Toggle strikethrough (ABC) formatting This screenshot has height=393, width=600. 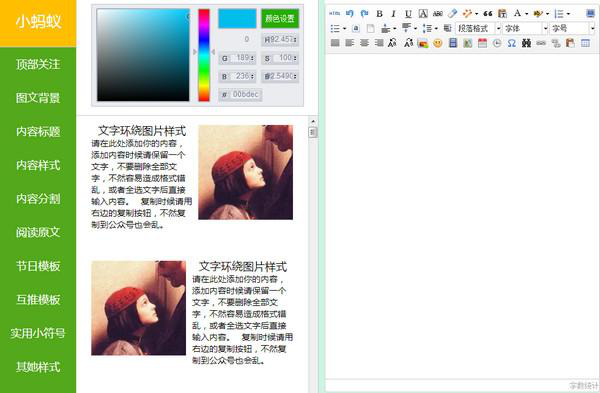coord(438,14)
